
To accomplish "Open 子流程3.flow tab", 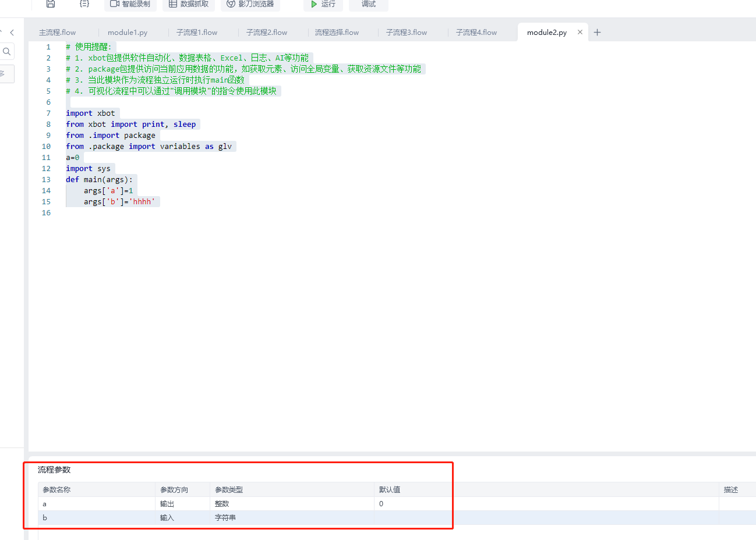I will 407,33.
